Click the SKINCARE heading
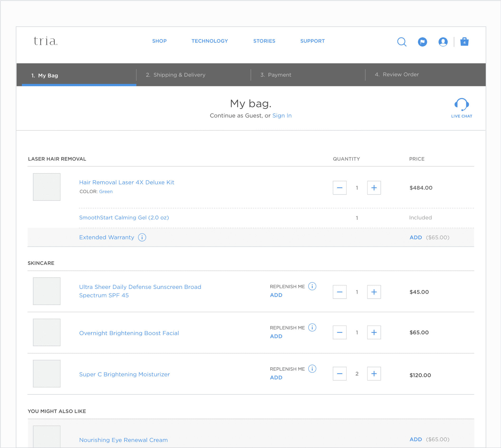501x448 pixels. [x=41, y=263]
